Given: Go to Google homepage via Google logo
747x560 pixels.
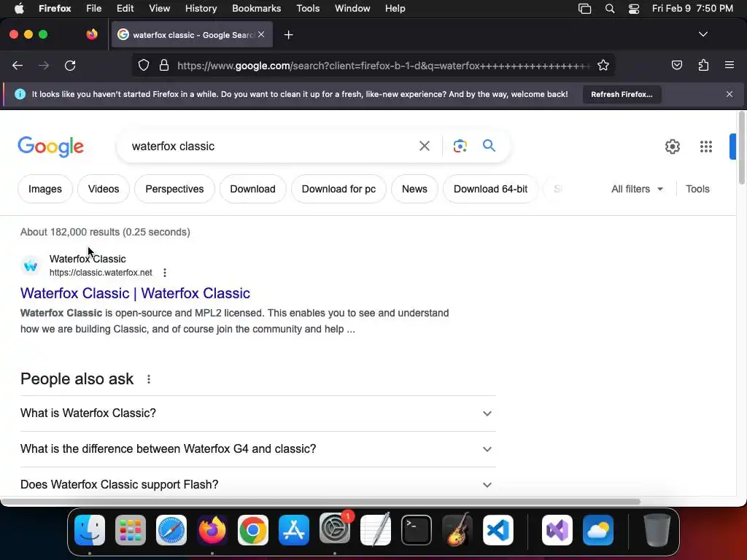Looking at the screenshot, I should [x=50, y=146].
